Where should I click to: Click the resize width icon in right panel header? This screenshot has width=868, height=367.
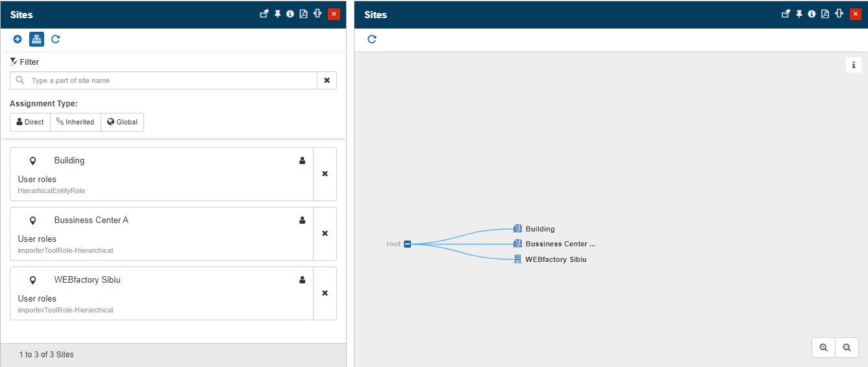click(x=839, y=14)
